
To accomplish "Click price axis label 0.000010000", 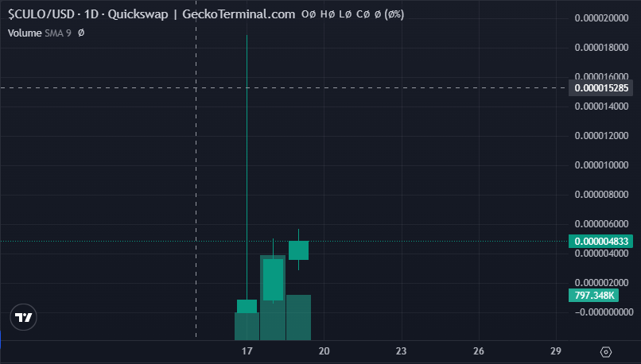I will (x=601, y=165).
